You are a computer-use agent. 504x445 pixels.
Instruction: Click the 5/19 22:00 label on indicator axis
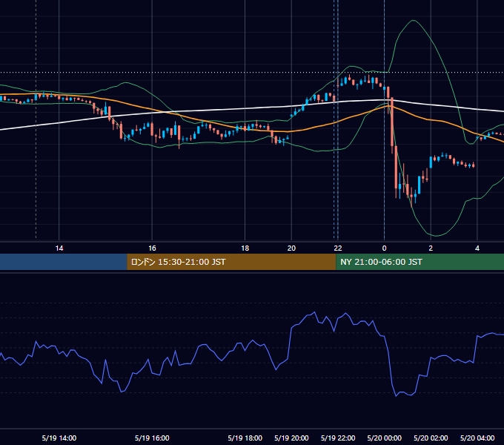(x=338, y=438)
